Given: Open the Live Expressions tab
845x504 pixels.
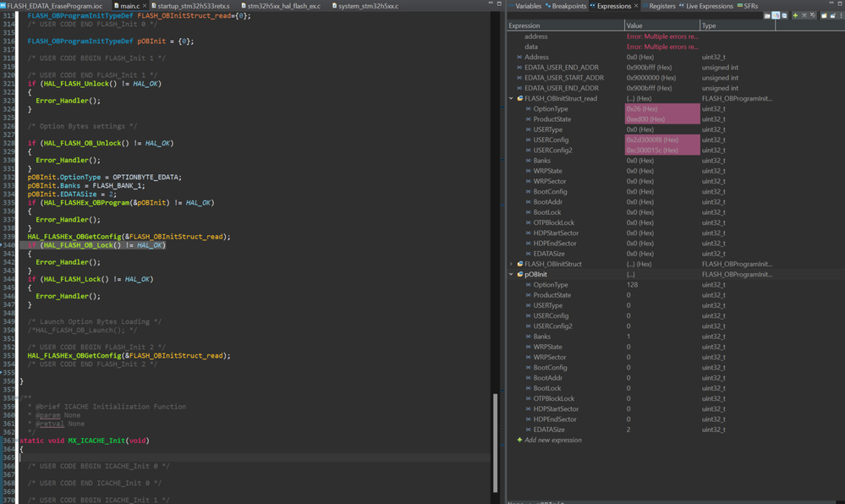Looking at the screenshot, I should [709, 6].
